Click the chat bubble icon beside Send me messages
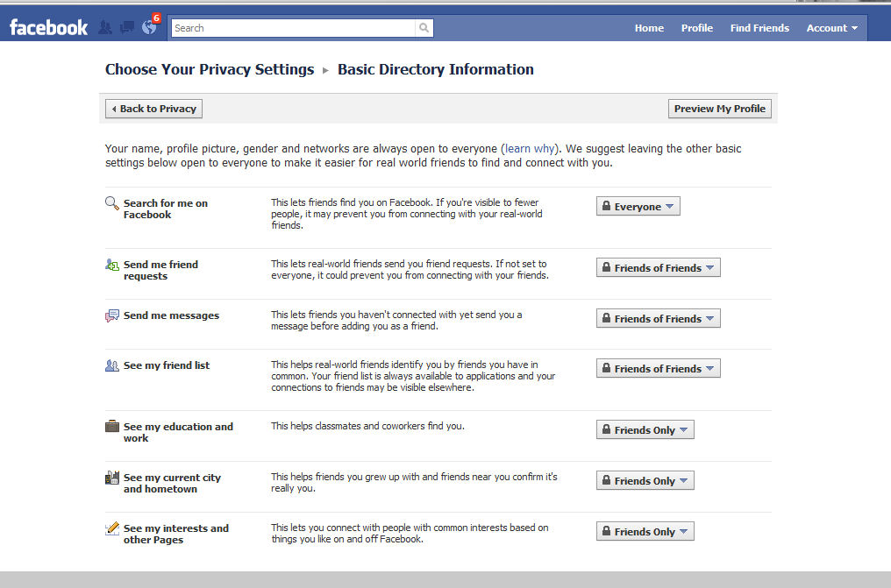 pos(112,315)
